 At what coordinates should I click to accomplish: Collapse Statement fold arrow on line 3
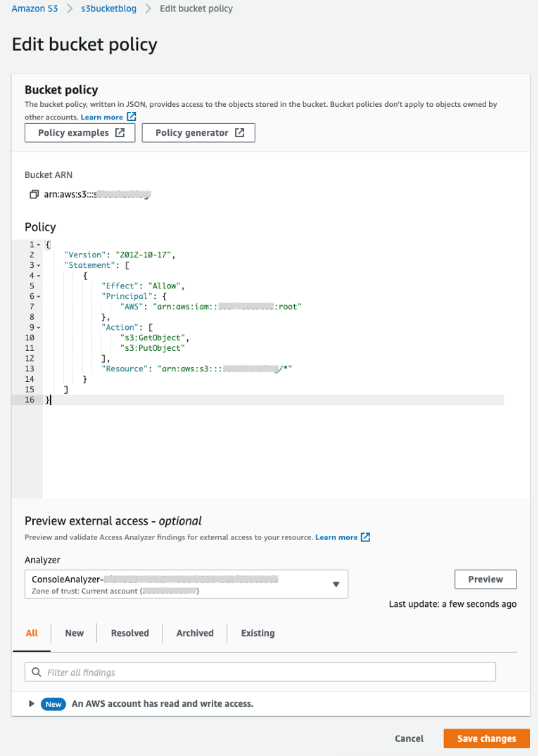39,266
